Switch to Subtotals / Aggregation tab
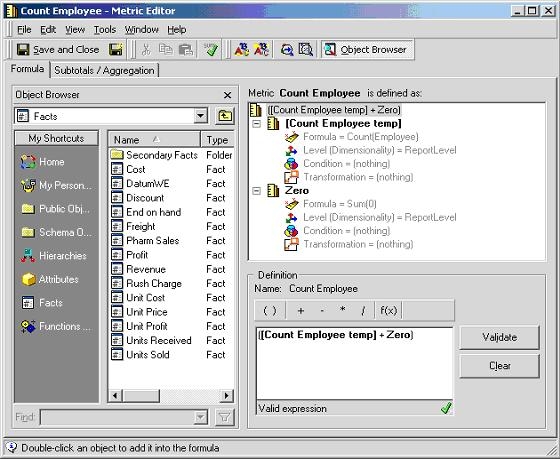Viewport: 560px width, 459px height. click(x=104, y=70)
